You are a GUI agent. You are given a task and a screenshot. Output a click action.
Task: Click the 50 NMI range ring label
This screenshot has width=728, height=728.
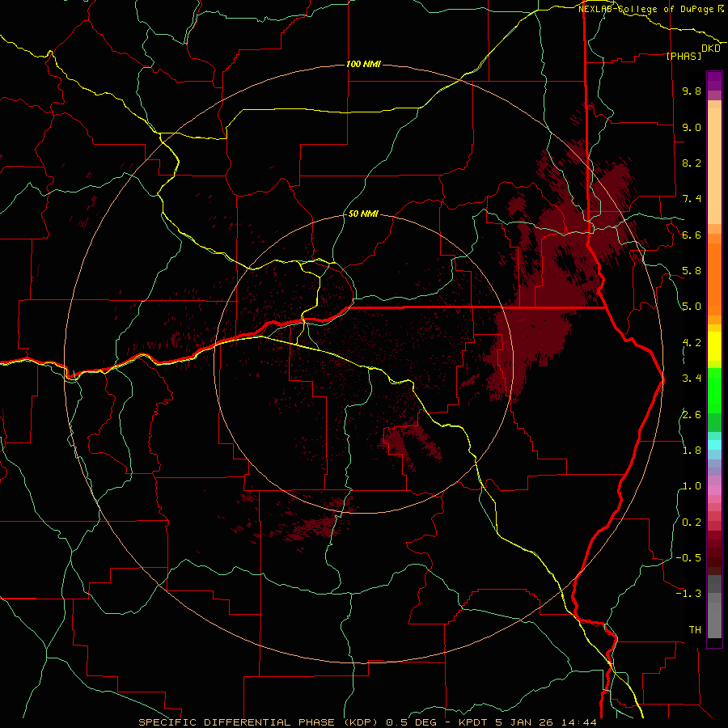point(363,214)
